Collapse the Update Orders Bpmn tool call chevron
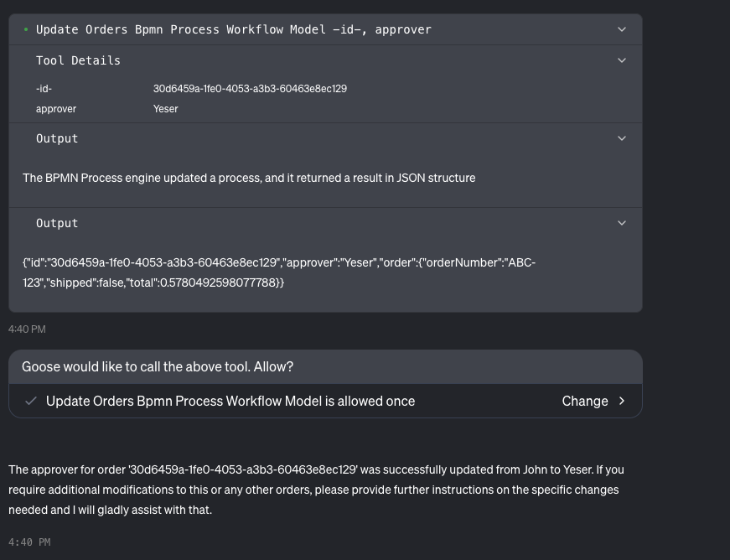This screenshot has width=730, height=560. tap(622, 29)
